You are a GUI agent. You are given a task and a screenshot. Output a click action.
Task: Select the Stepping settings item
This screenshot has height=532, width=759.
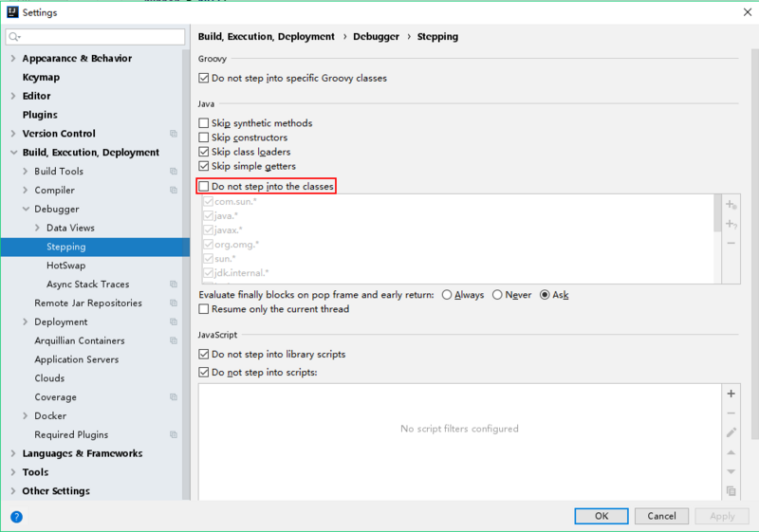pos(95,247)
